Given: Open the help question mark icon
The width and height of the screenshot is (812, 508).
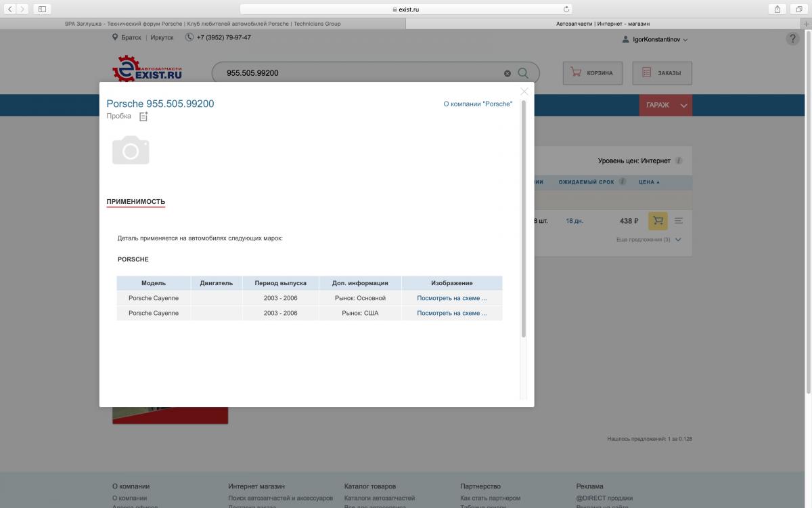Looking at the screenshot, I should pos(792,39).
